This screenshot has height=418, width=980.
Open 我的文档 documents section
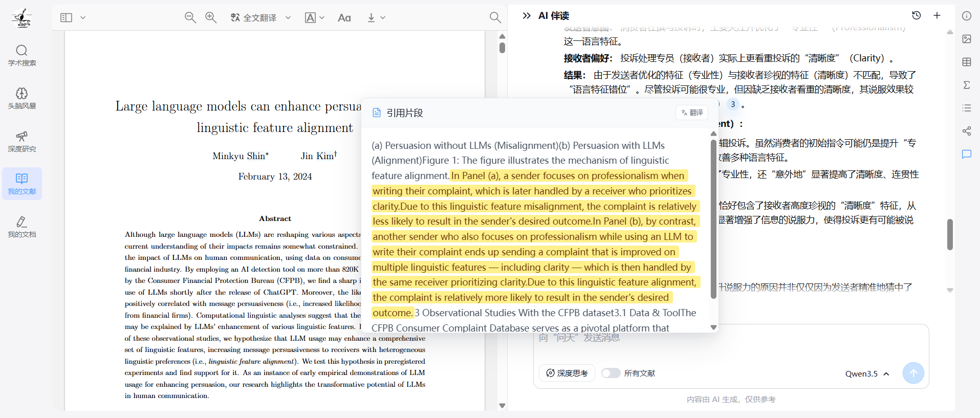[22, 227]
